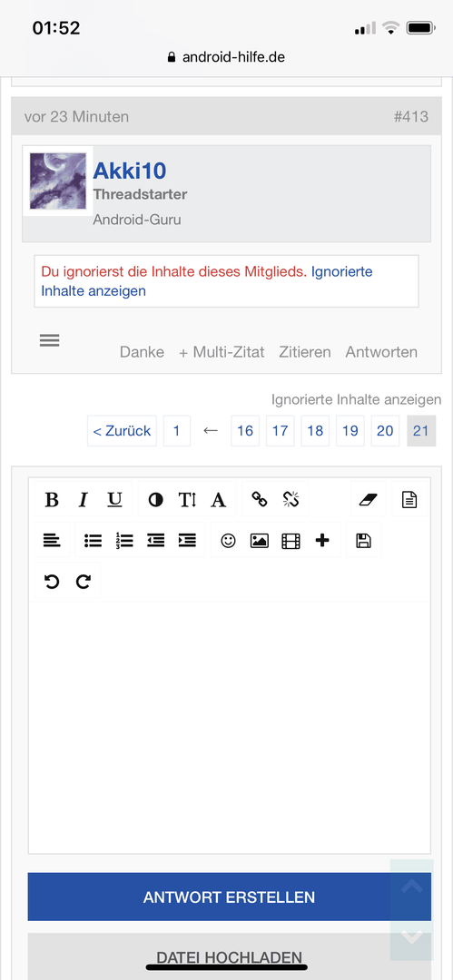Save draft with floppy disk icon
Viewport: 453px width, 980px height.
tap(363, 540)
